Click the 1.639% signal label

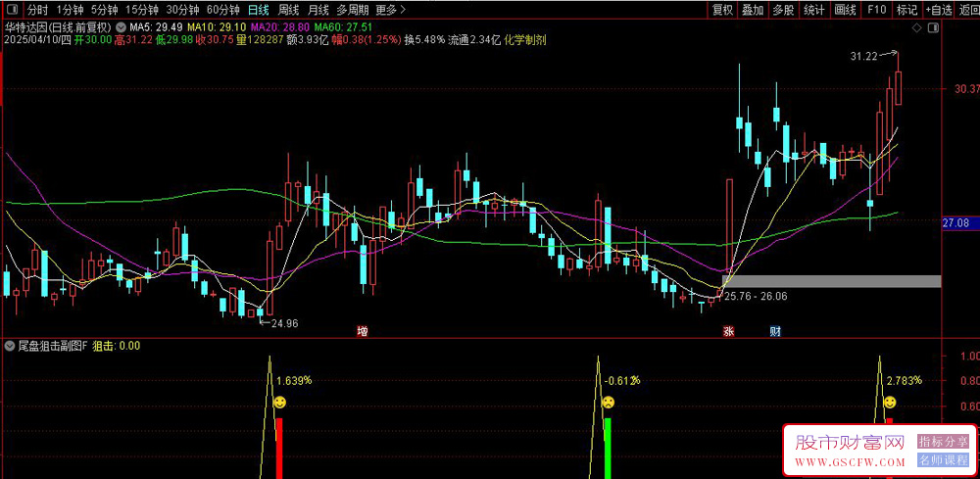pos(294,380)
